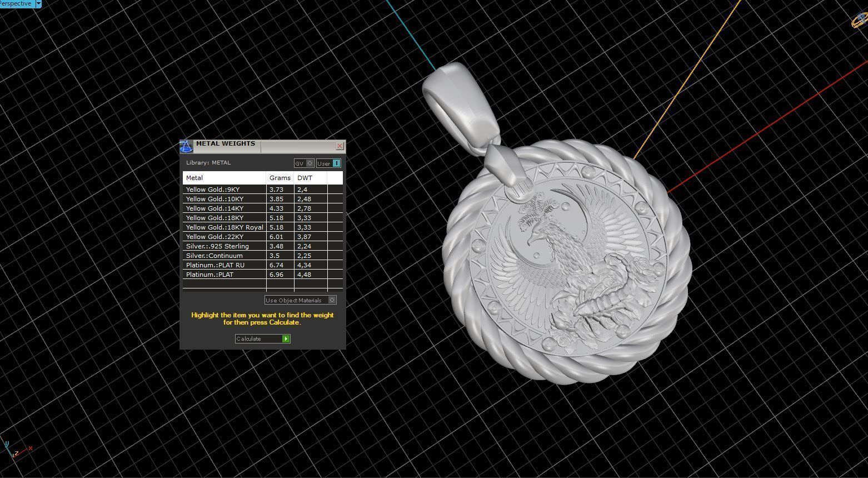Click the 3.48 grams value

tap(276, 246)
